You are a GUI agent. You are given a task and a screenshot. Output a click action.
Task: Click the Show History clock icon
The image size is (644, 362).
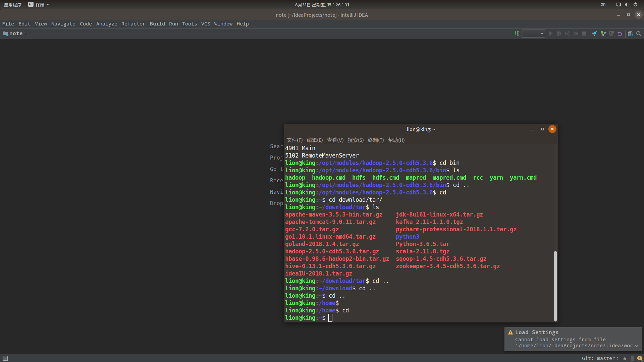tap(611, 34)
